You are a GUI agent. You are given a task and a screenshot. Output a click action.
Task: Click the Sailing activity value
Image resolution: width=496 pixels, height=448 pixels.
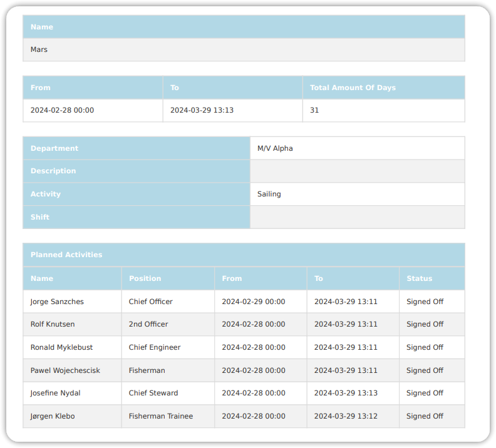click(269, 194)
